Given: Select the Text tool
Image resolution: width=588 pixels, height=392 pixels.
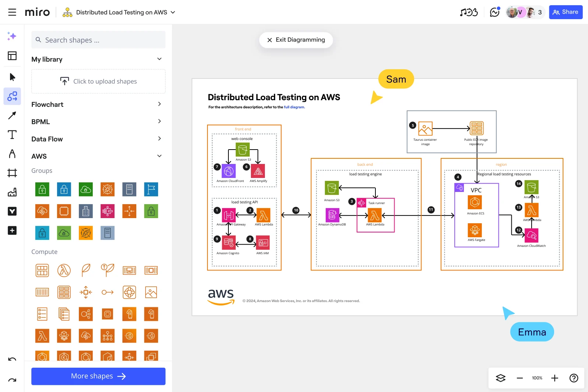Looking at the screenshot, I should click(12, 135).
